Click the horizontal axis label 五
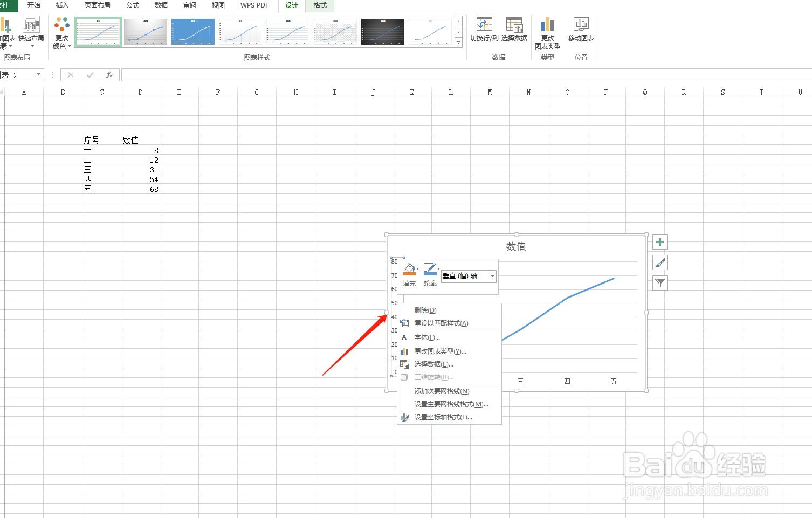Viewport: 812px width, 518px height. pyautogui.click(x=614, y=381)
